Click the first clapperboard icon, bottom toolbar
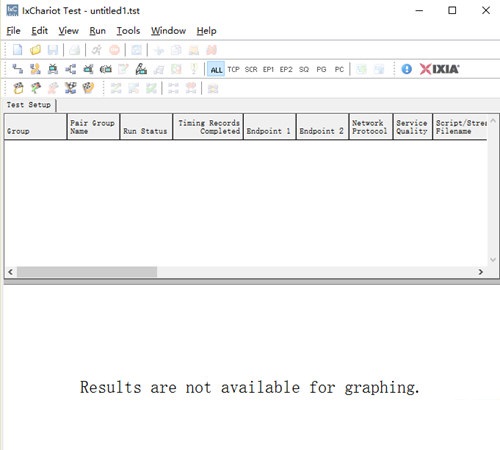The height and width of the screenshot is (450, 500). pyautogui.click(x=18, y=88)
